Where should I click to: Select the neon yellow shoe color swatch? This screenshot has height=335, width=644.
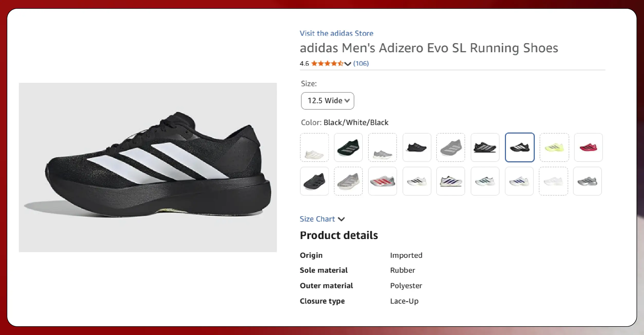tap(554, 147)
